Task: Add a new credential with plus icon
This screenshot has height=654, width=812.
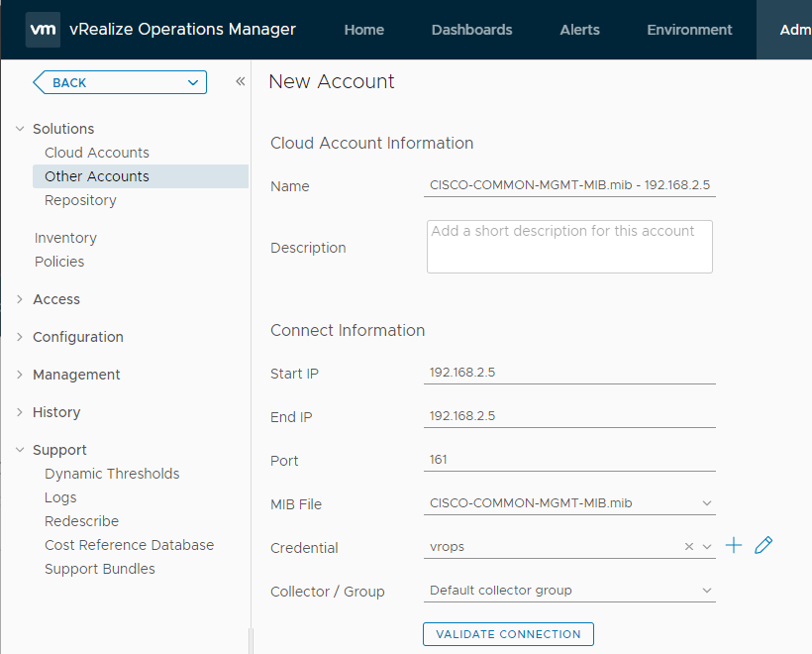Action: point(734,546)
